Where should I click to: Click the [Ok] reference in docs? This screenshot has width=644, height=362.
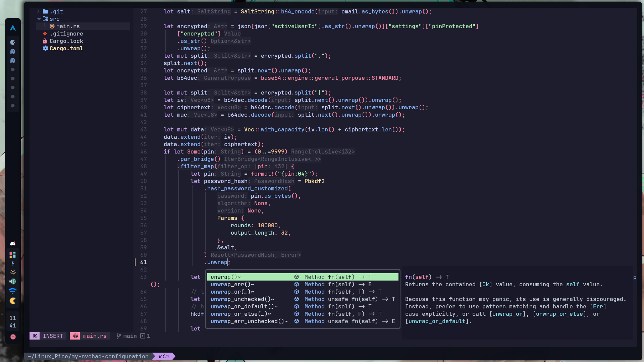pos(485,284)
